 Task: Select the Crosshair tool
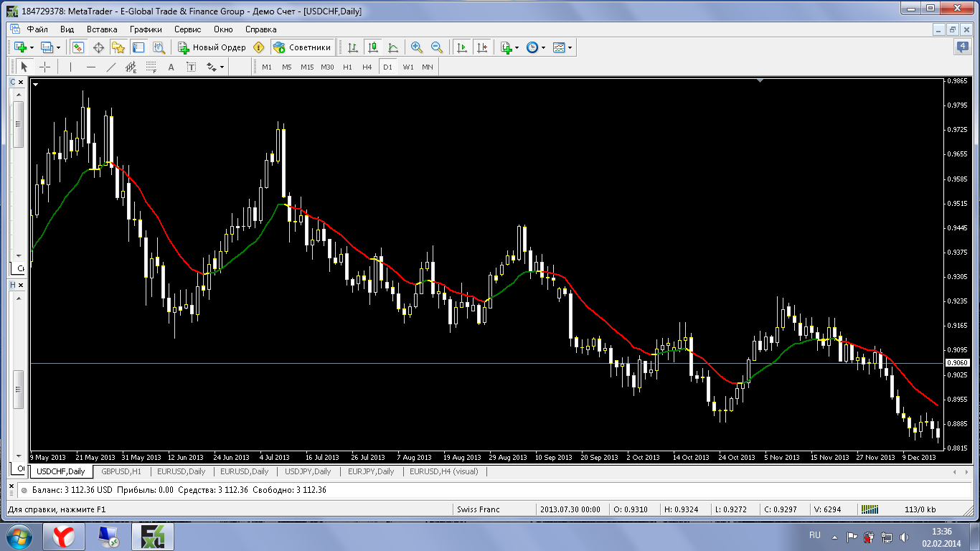[44, 67]
